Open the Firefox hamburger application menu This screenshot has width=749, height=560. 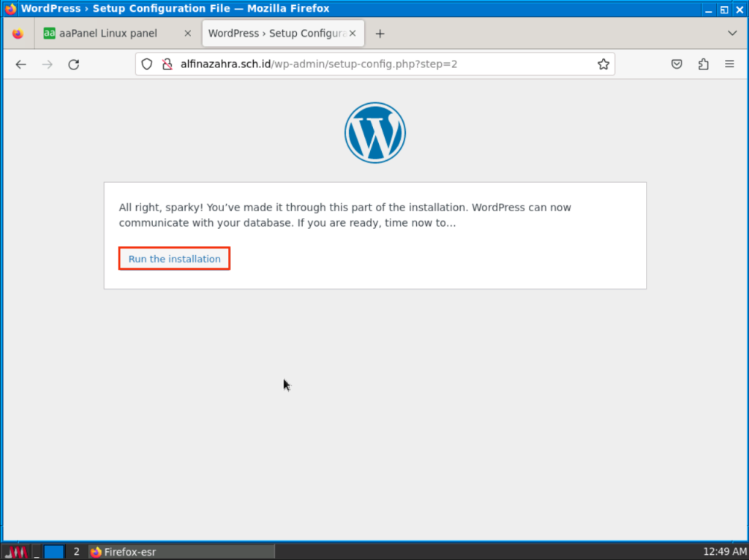click(729, 64)
